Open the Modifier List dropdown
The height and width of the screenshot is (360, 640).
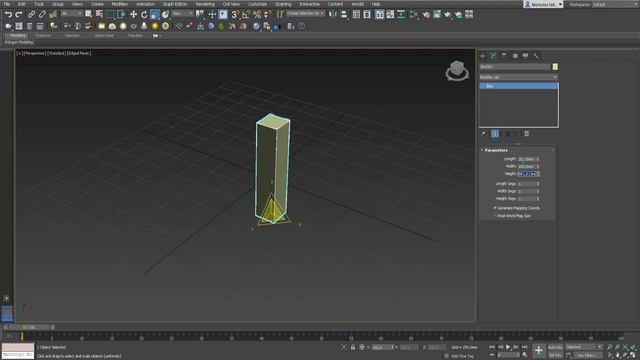pyautogui.click(x=518, y=77)
